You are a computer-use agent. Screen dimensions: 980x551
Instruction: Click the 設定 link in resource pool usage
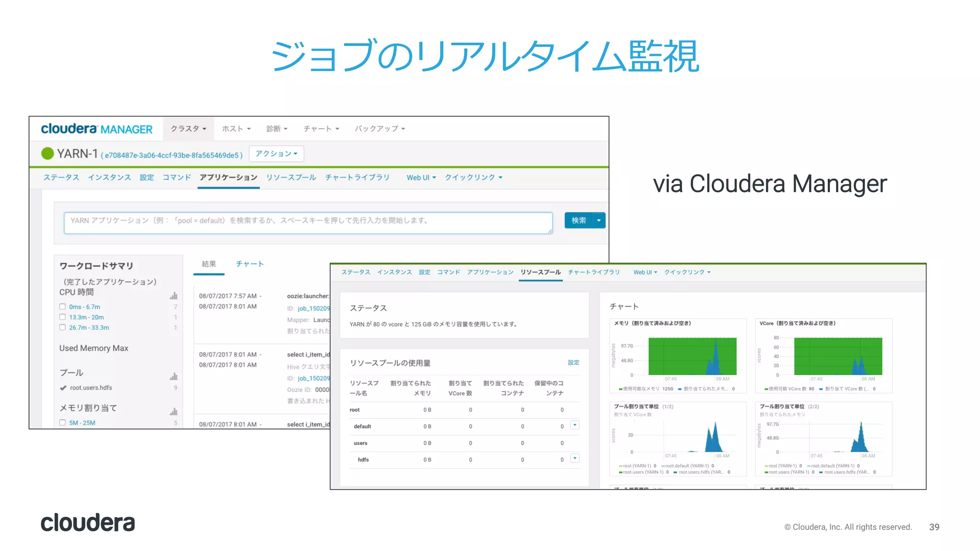573,363
